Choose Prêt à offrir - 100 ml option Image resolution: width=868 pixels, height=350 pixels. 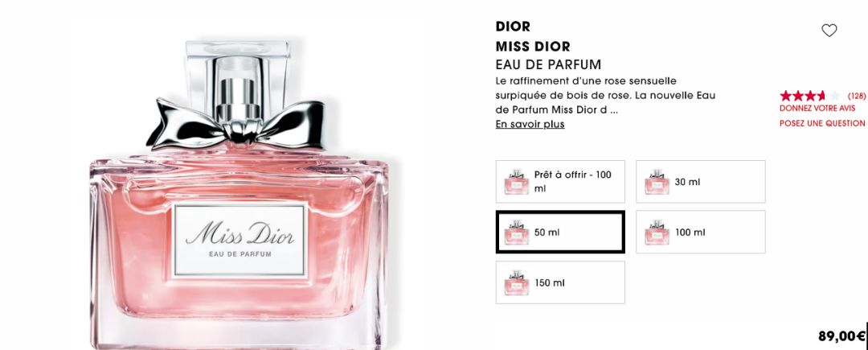point(560,182)
